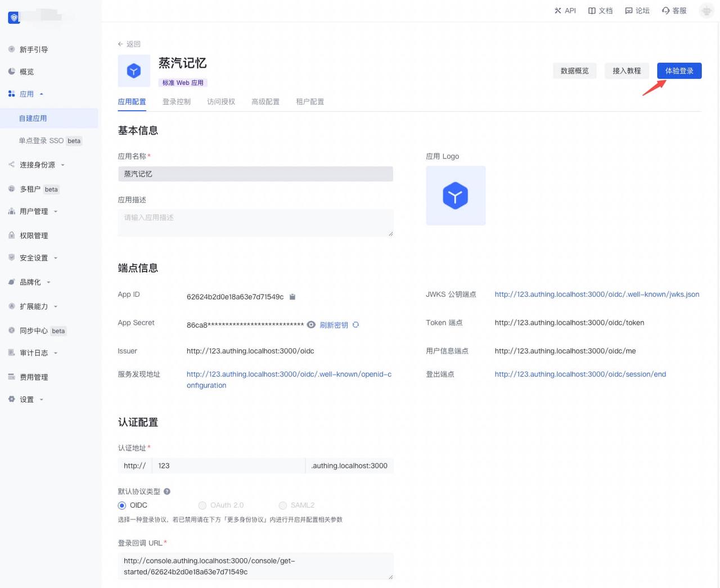
Task: Click the Token 端点 URL text
Action: coord(569,323)
